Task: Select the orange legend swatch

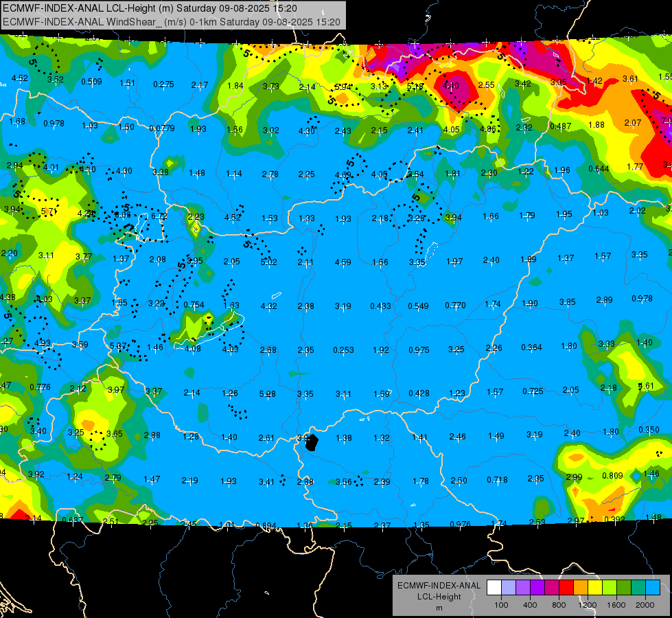Action: (581, 588)
